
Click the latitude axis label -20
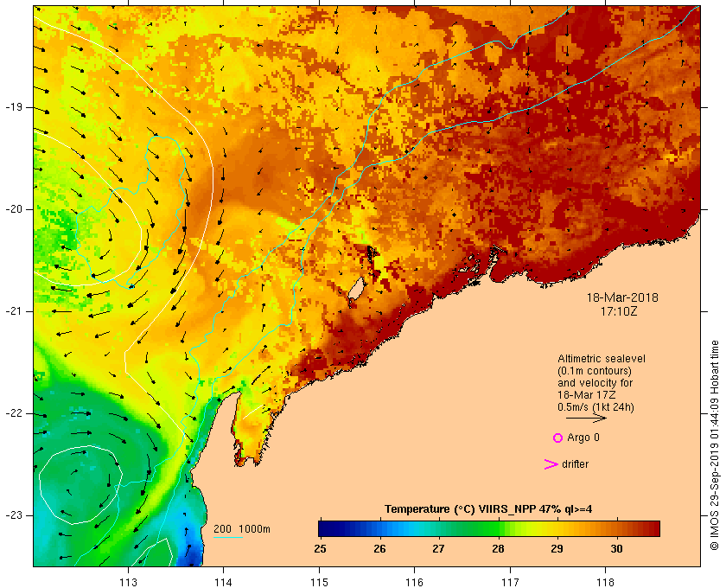coord(14,209)
